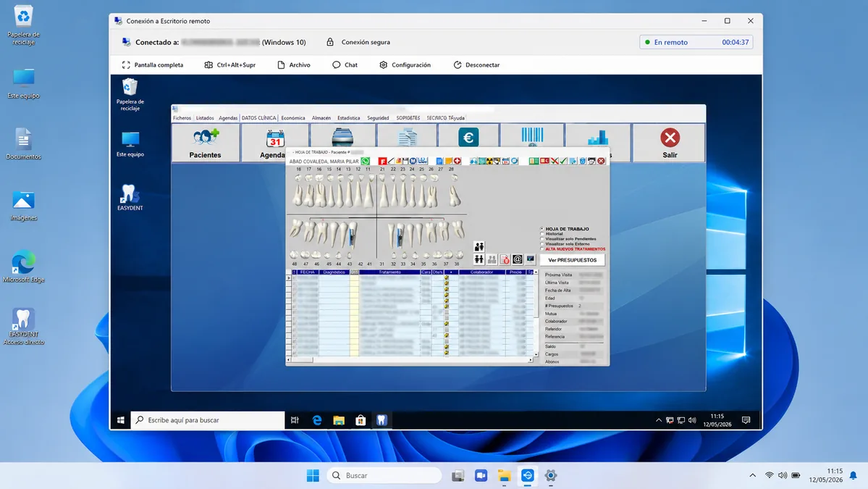The height and width of the screenshot is (489, 868).
Task: Click the treatment grid vertical scrollbar down arrow
Action: click(536, 354)
